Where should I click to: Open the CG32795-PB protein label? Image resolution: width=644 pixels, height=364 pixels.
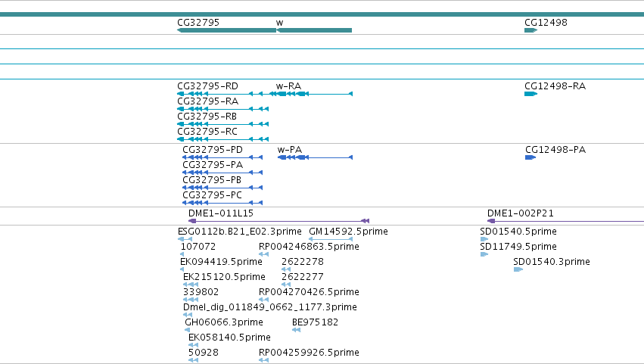(212, 180)
